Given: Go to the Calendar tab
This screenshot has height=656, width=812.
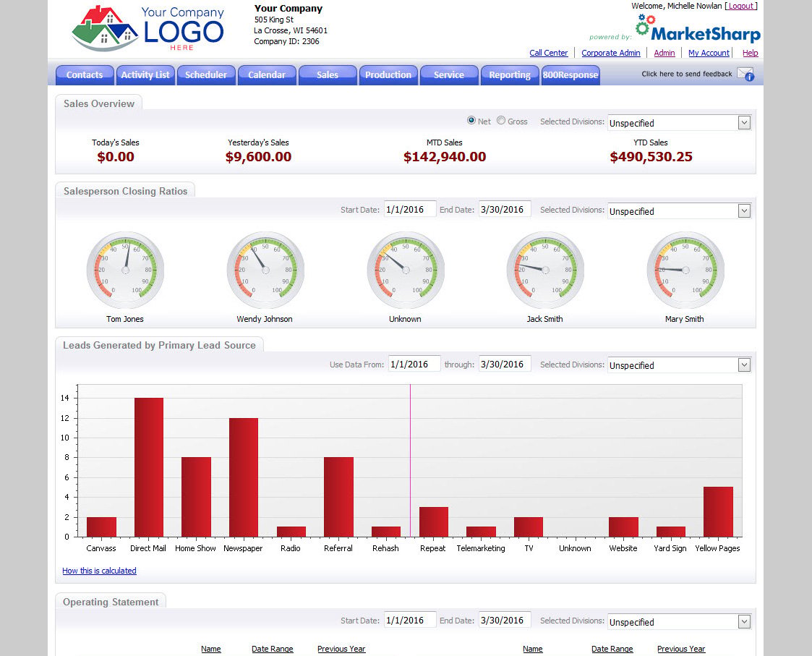Looking at the screenshot, I should (267, 74).
